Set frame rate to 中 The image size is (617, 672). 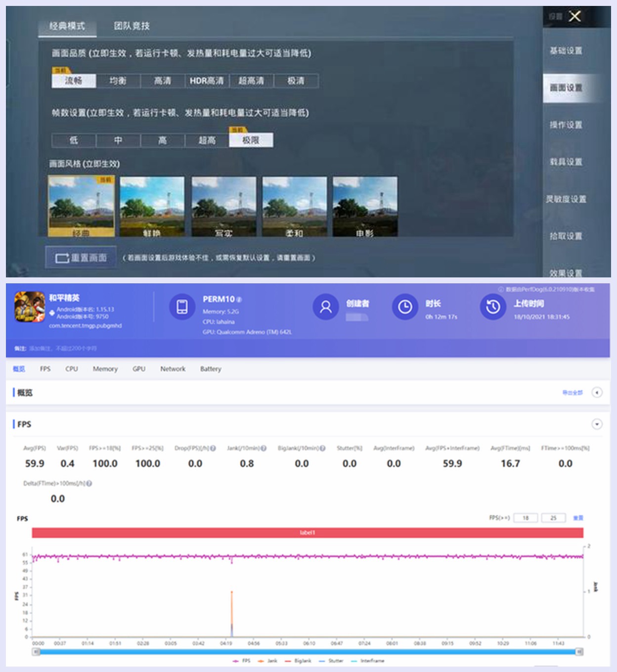click(x=118, y=140)
